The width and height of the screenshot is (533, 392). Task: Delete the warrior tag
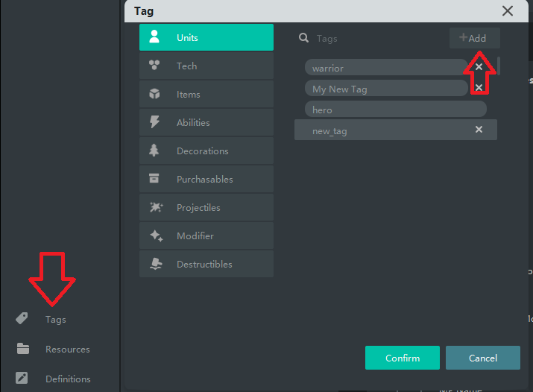[479, 67]
